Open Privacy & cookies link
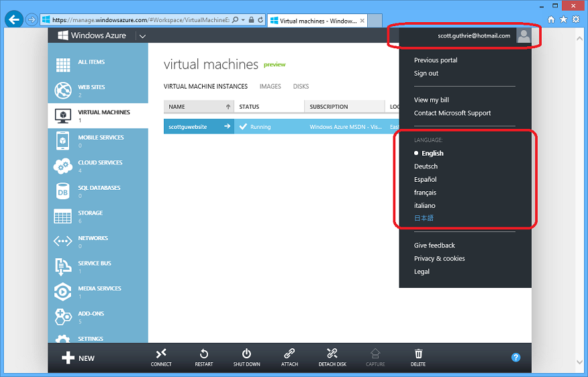Screen dimensions: 588x377 439,258
